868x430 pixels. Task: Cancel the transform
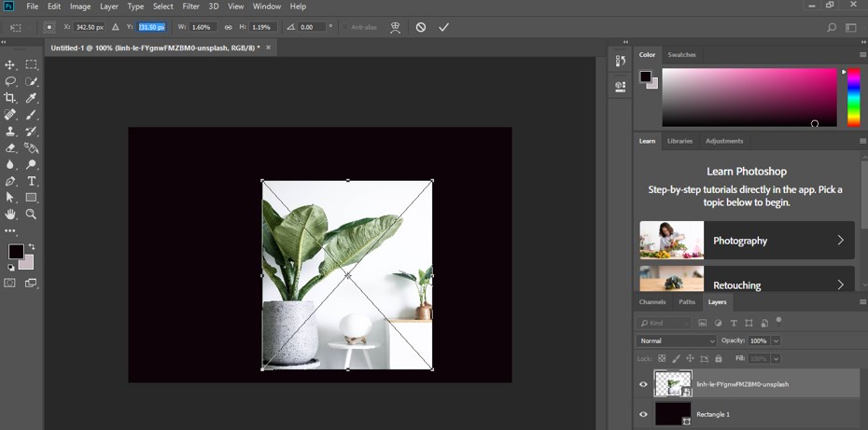421,27
